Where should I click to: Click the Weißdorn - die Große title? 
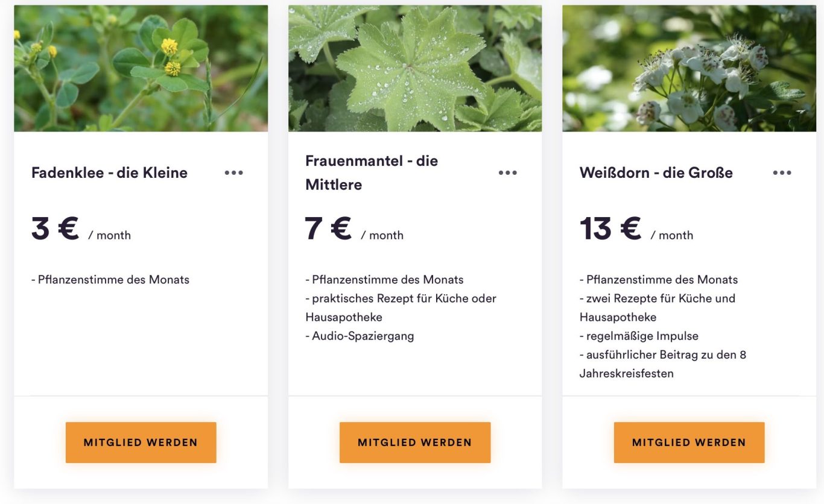656,173
